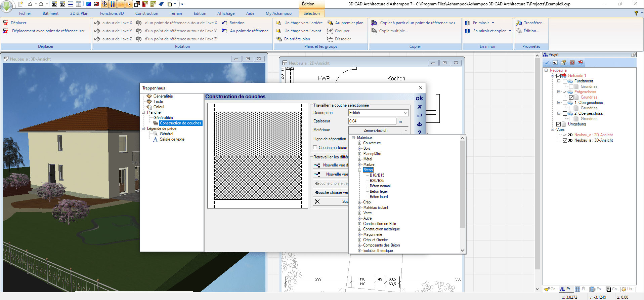Toggle the 2. Obergeschoss checkbox
Screen dimensions: 644x300
pos(565,113)
